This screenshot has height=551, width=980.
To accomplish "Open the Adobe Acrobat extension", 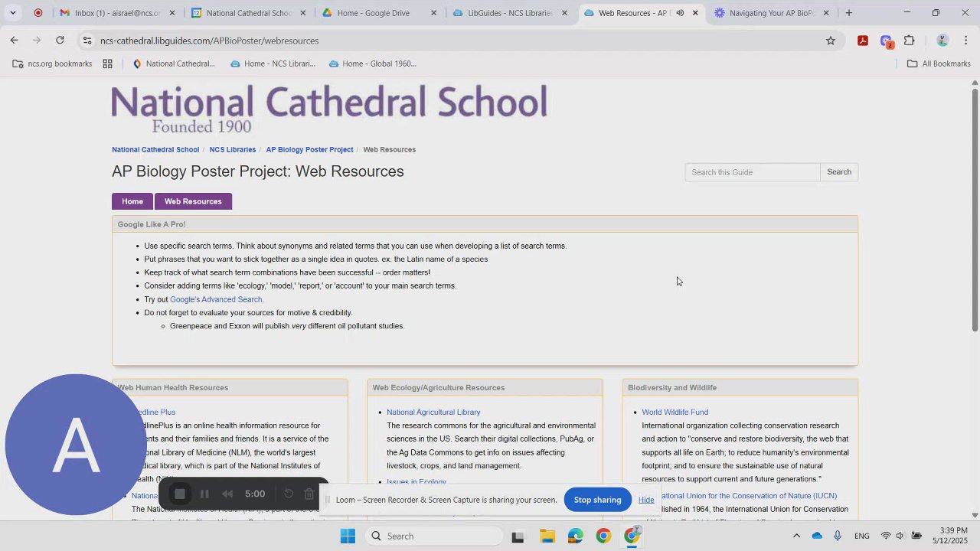I will click(863, 41).
